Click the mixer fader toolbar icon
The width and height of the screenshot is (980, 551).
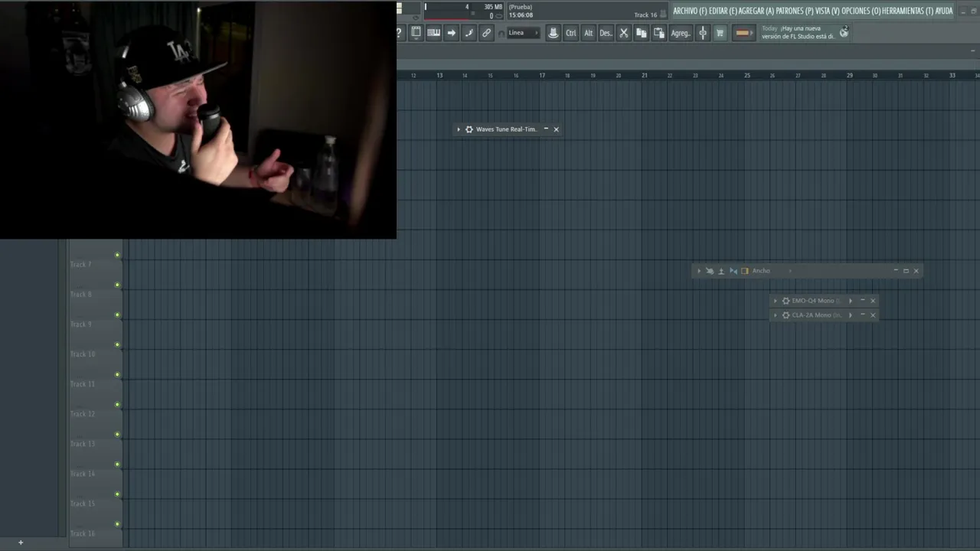click(x=703, y=33)
